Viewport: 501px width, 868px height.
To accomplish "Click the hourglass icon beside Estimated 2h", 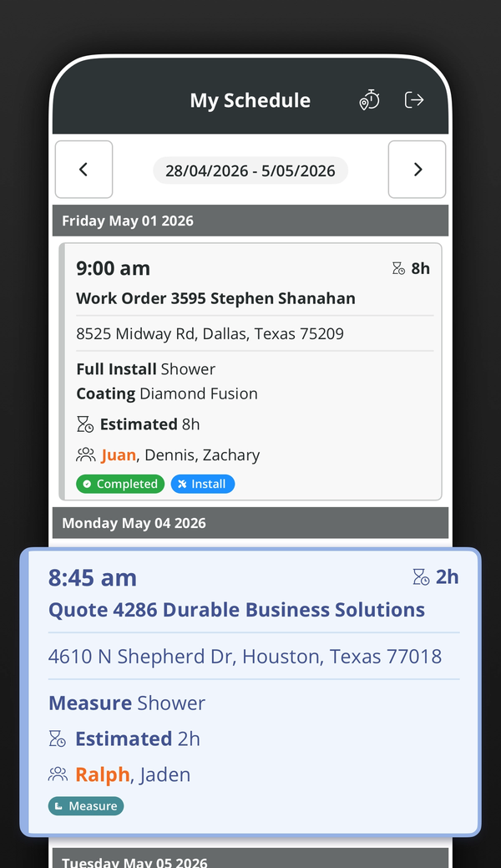I will pos(58,739).
